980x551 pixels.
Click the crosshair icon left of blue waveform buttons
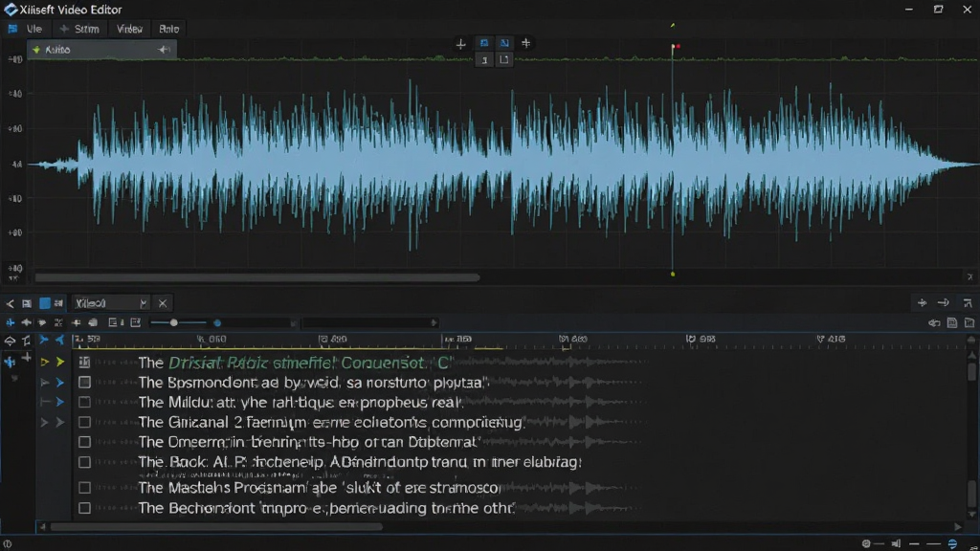(460, 44)
